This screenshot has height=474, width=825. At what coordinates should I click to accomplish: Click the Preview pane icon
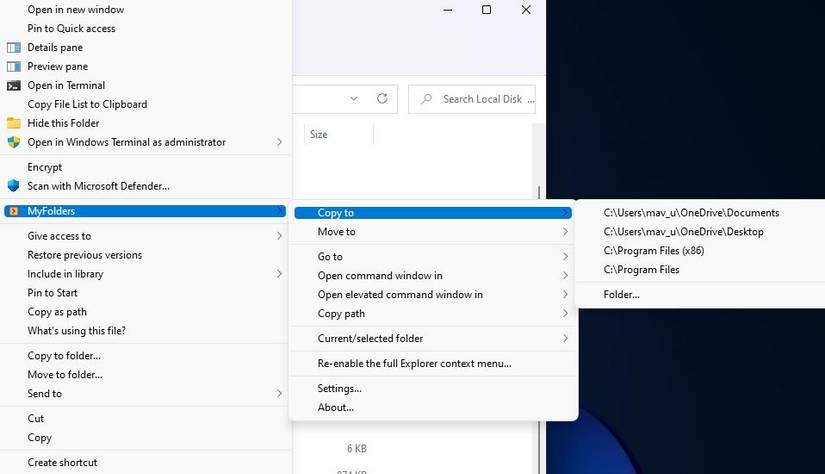14,66
